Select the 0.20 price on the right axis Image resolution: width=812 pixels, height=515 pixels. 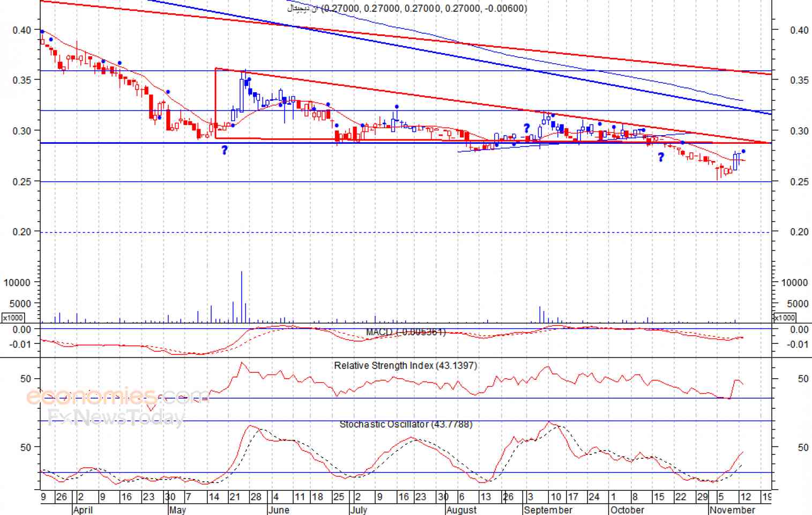(799, 232)
